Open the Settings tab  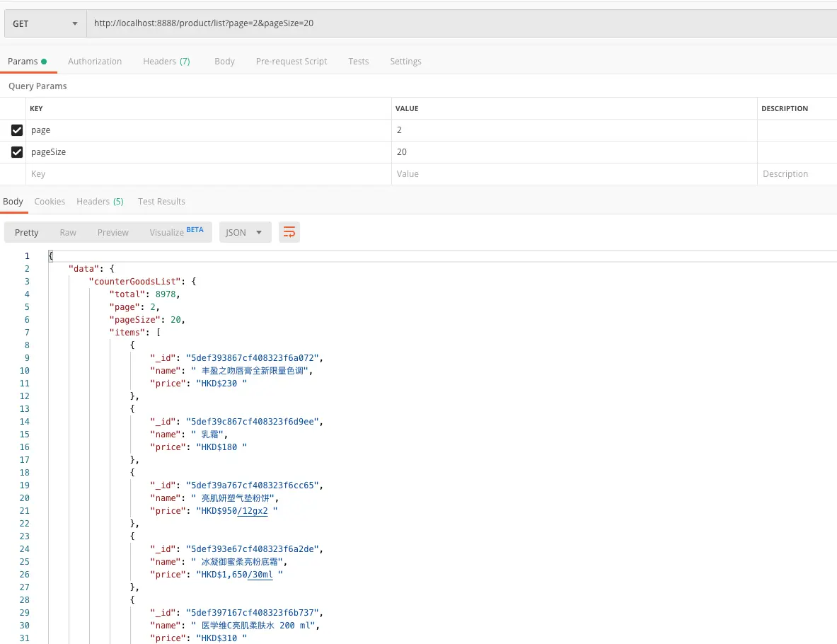pyautogui.click(x=405, y=62)
